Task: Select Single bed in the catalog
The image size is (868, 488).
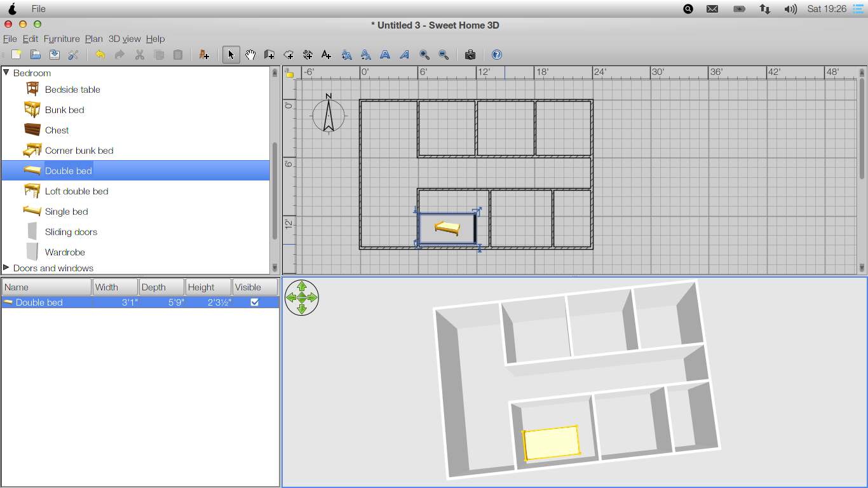Action: (66, 212)
